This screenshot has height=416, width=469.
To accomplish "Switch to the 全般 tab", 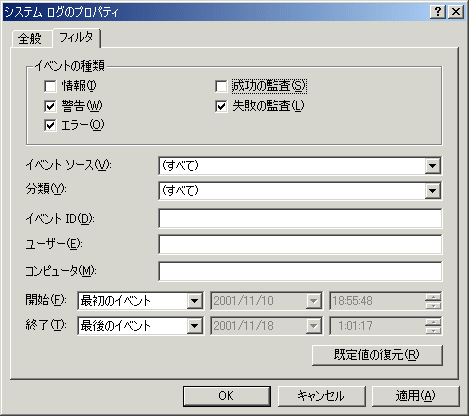I will point(30,39).
